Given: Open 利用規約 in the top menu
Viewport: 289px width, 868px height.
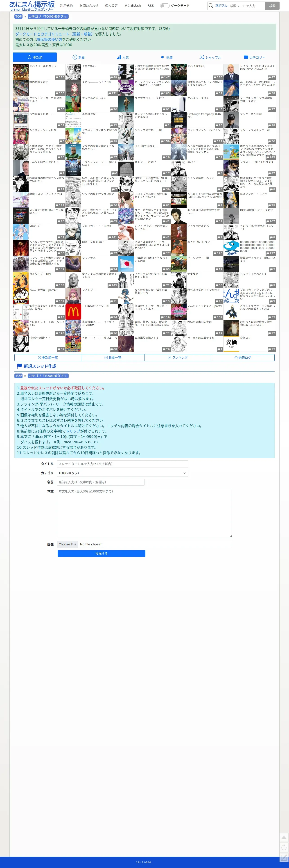Looking at the screenshot, I should [x=66, y=6].
